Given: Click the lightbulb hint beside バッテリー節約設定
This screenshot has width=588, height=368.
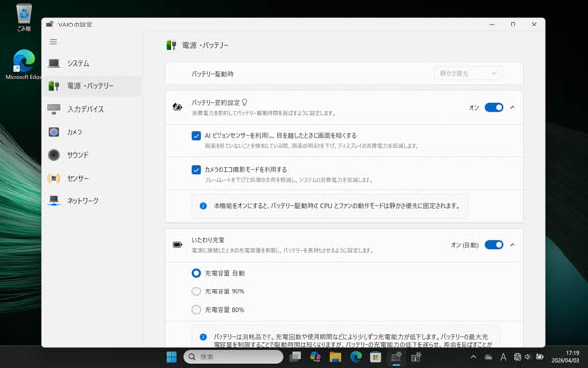Looking at the screenshot, I should [x=244, y=102].
